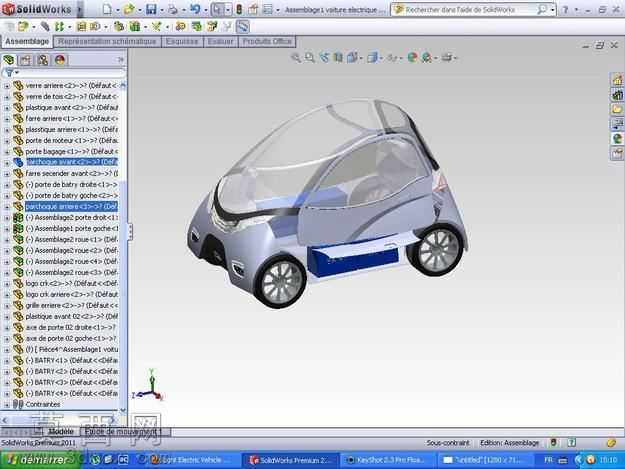The image size is (625, 469).
Task: Click the help search input field
Action: tap(469, 10)
